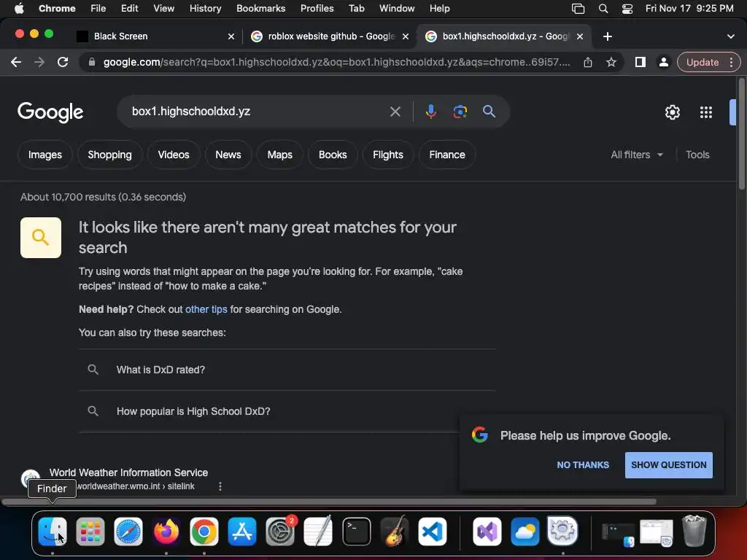Filter results by News
747x560 pixels.
pyautogui.click(x=228, y=155)
